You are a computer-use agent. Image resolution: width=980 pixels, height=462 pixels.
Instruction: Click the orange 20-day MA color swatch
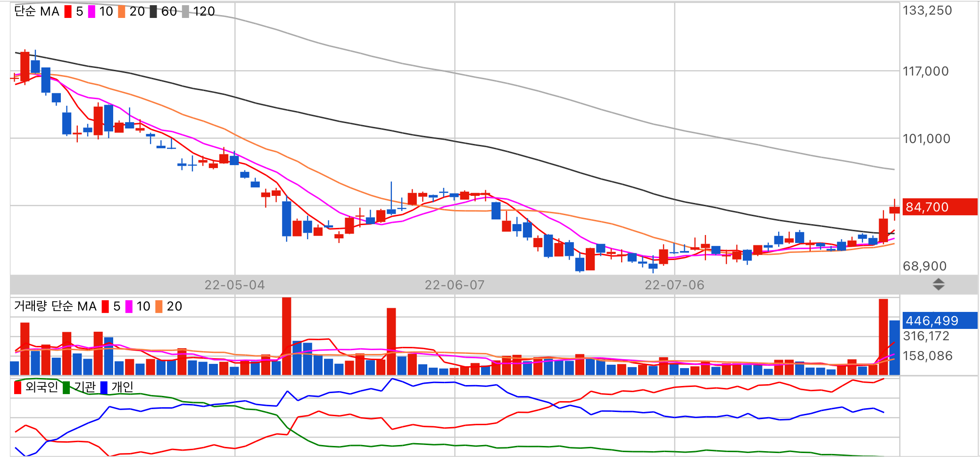(122, 11)
